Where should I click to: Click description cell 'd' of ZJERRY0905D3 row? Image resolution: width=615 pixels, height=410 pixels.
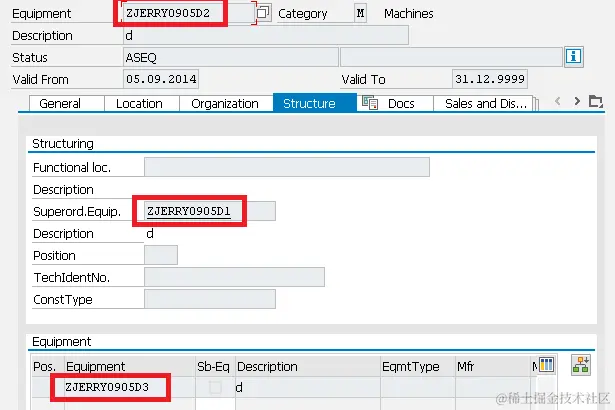pyautogui.click(x=308, y=387)
